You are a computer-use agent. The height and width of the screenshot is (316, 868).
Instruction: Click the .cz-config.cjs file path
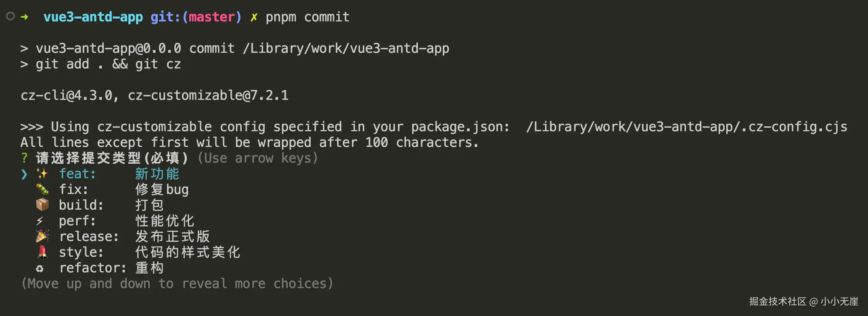686,127
